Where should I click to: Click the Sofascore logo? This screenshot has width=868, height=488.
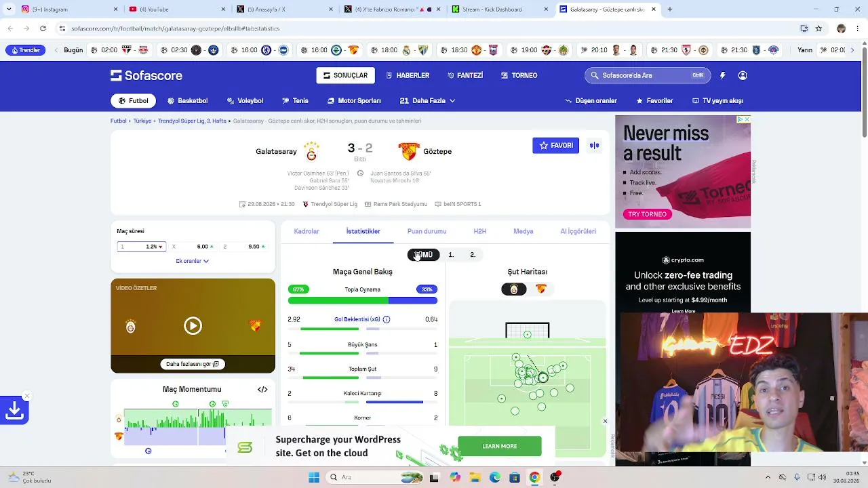coord(146,75)
